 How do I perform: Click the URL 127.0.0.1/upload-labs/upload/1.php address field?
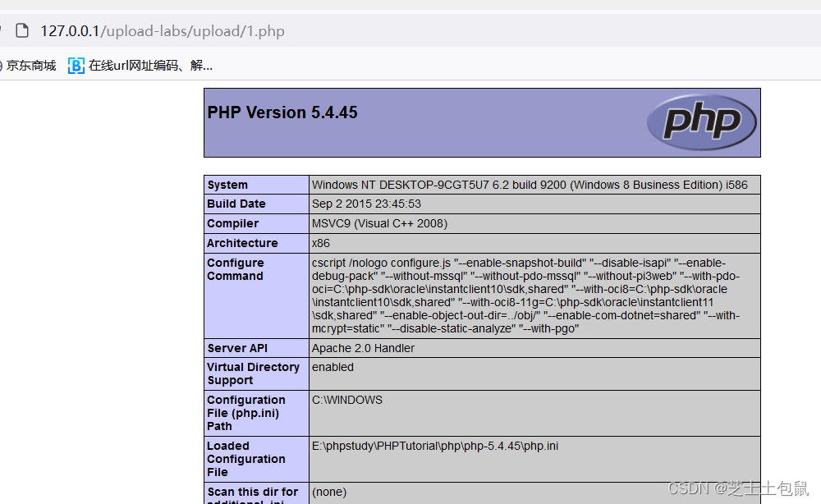click(163, 31)
